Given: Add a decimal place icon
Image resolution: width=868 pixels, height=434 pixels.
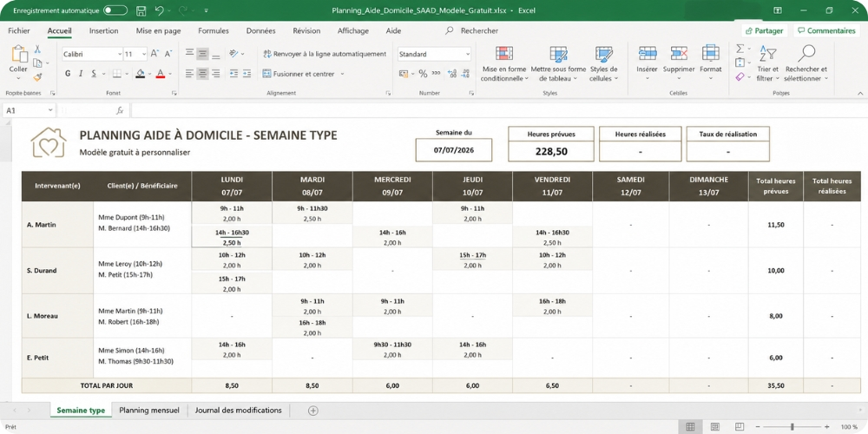Looking at the screenshot, I should pos(451,74).
